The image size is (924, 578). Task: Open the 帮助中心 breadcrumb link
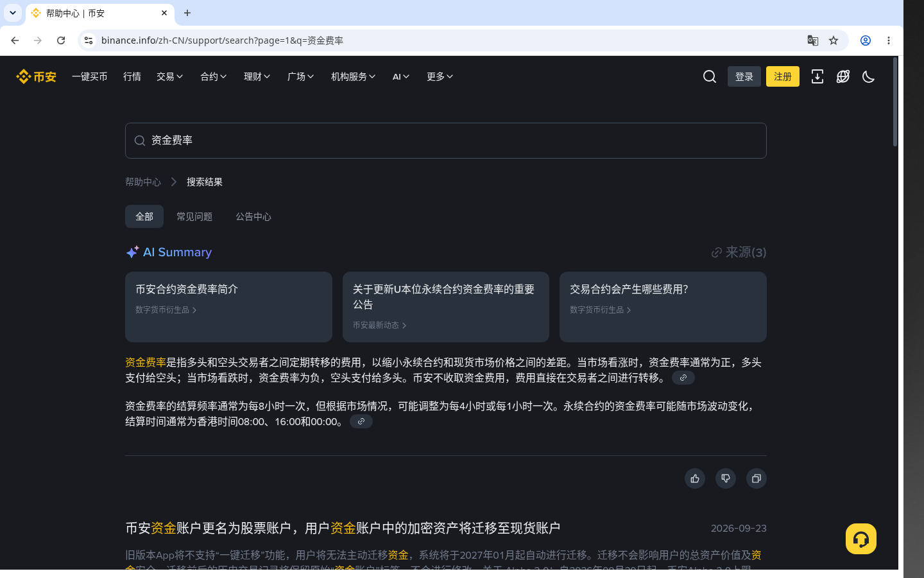tap(143, 182)
